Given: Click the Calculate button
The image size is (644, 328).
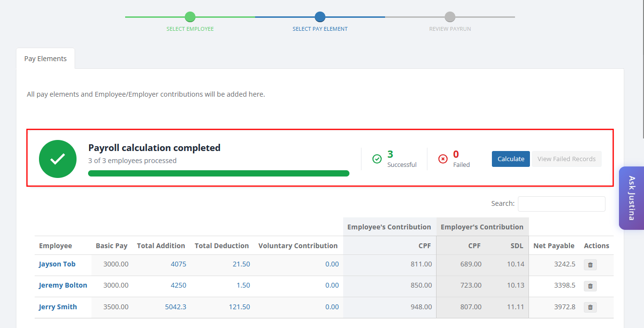Looking at the screenshot, I should (511, 159).
